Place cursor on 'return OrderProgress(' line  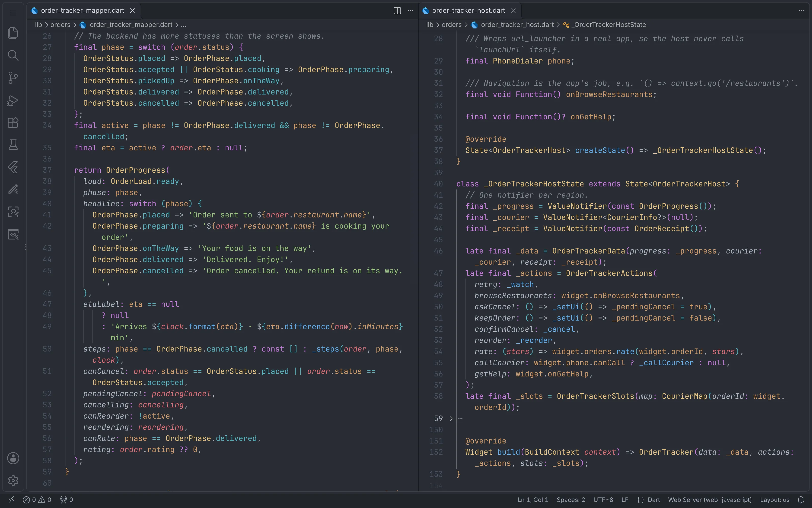122,170
